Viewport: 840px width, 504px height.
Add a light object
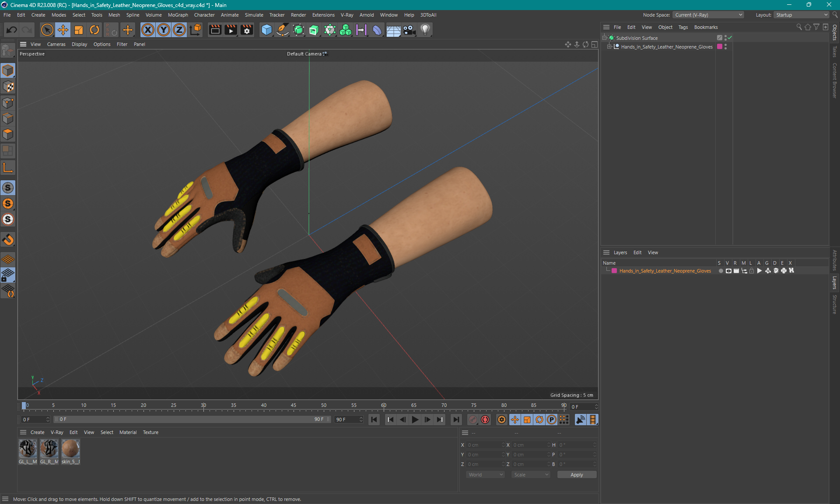[x=425, y=30]
